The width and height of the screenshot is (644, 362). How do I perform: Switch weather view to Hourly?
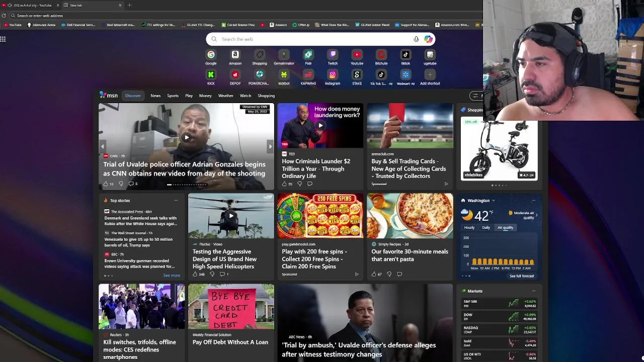click(469, 228)
